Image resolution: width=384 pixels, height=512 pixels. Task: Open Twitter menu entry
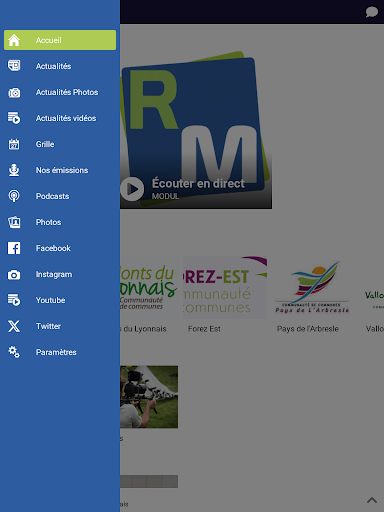pos(60,326)
